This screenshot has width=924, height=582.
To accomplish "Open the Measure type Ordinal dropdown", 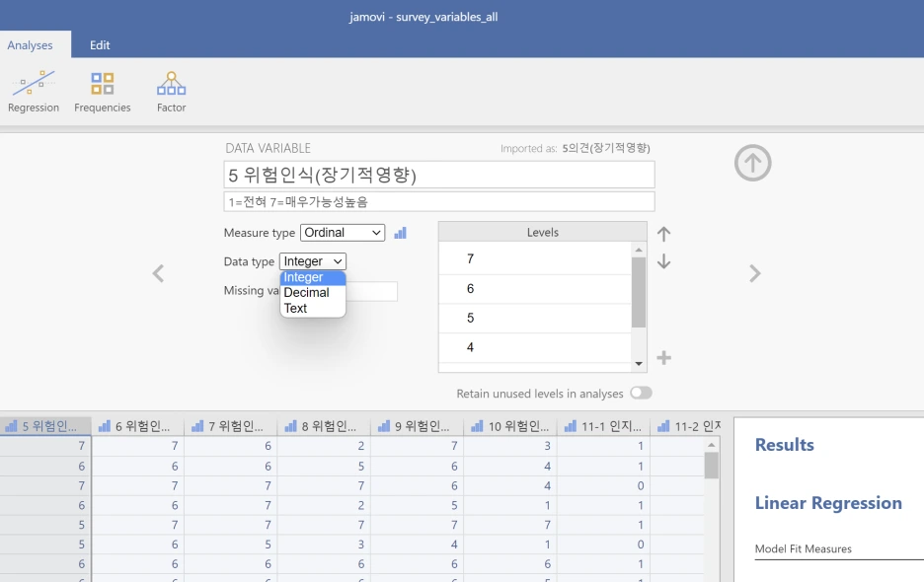I will (342, 232).
